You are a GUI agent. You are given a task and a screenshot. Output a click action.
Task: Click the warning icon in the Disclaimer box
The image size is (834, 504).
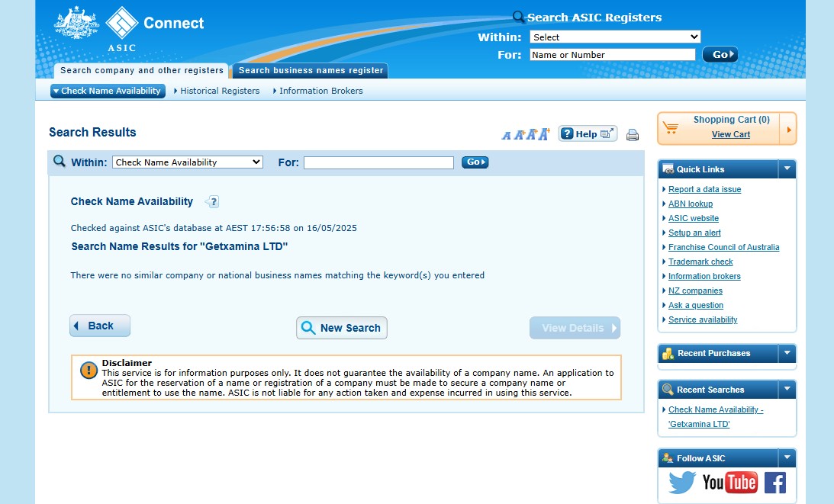click(x=89, y=370)
